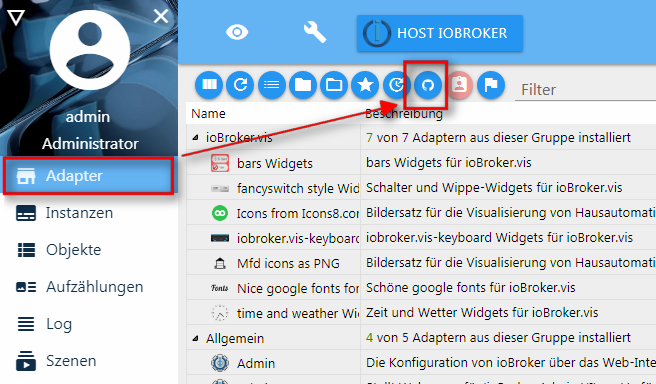Select time and weather Widgets row
Screen dimensions: 656x384
click(x=421, y=313)
